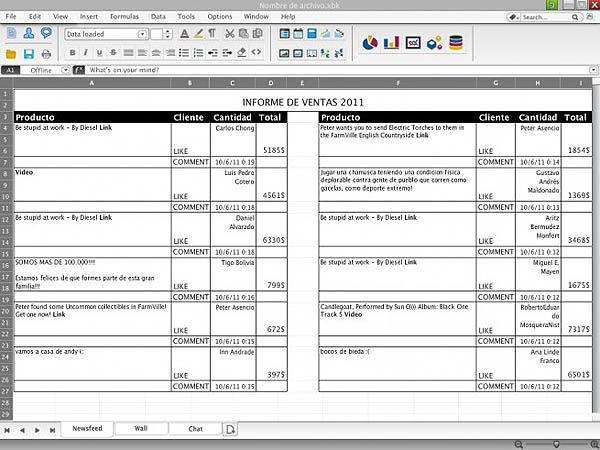The width and height of the screenshot is (600, 450).
Task: Insert a pie chart
Action: (370, 43)
